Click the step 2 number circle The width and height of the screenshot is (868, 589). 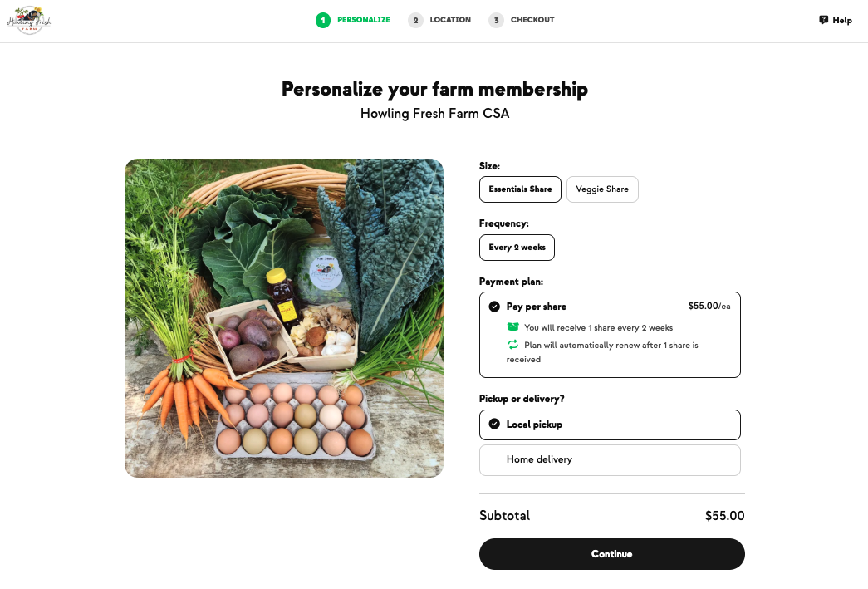tap(416, 21)
